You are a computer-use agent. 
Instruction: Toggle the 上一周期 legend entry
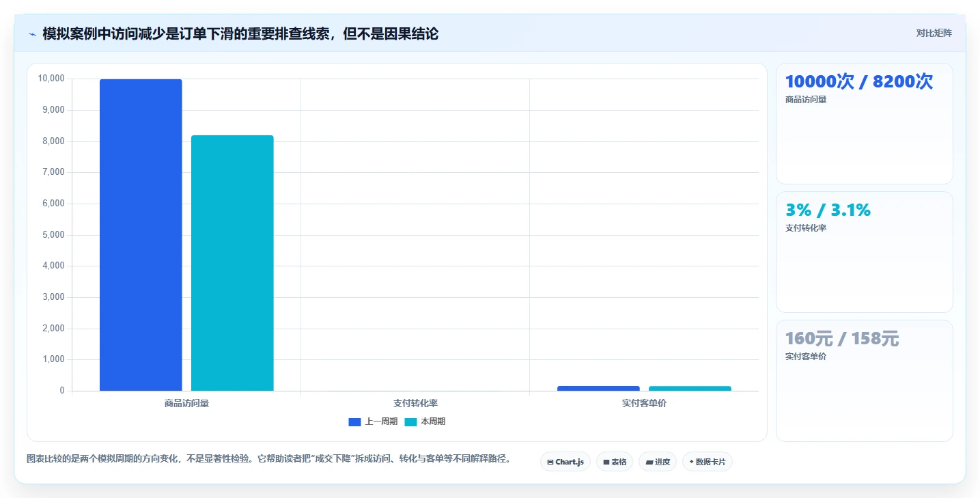pyautogui.click(x=373, y=421)
